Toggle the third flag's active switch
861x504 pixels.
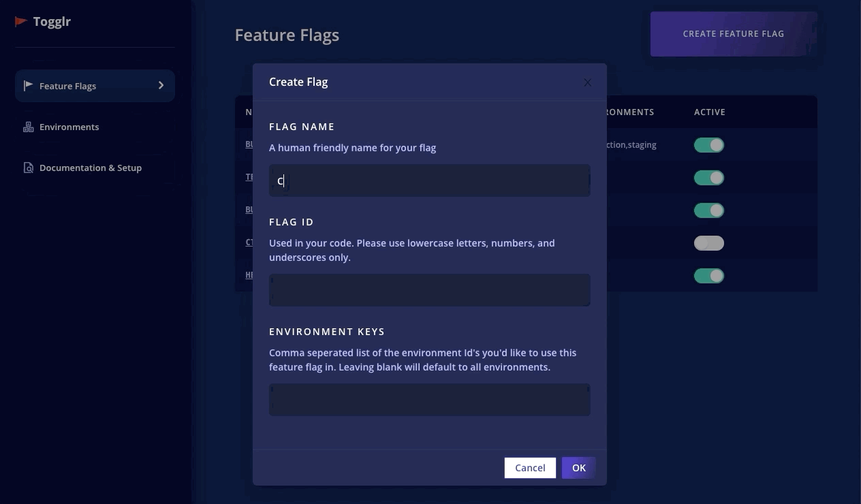(x=708, y=210)
